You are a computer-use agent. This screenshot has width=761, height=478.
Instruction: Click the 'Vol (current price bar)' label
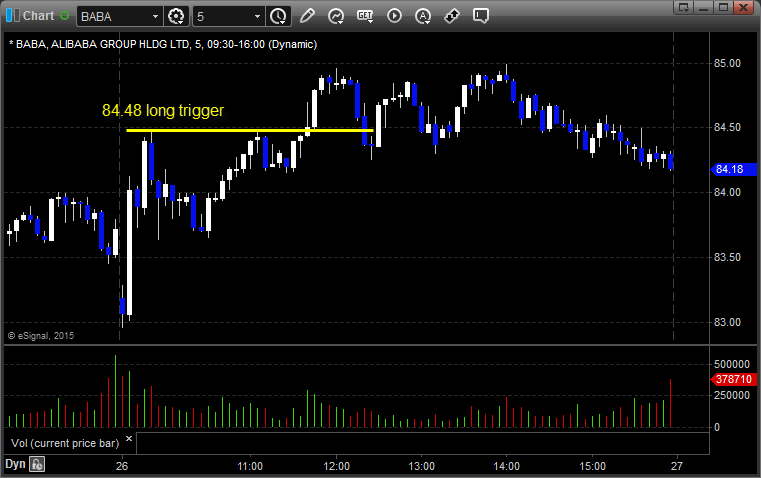pyautogui.click(x=65, y=443)
